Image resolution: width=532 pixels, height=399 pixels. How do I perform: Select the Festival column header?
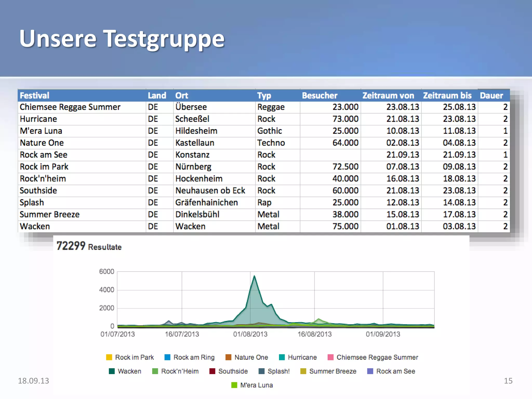click(x=82, y=95)
